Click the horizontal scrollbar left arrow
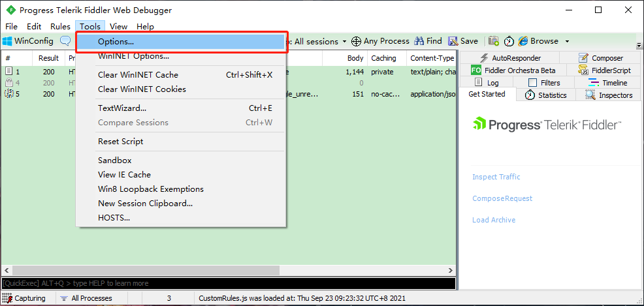 6,270
